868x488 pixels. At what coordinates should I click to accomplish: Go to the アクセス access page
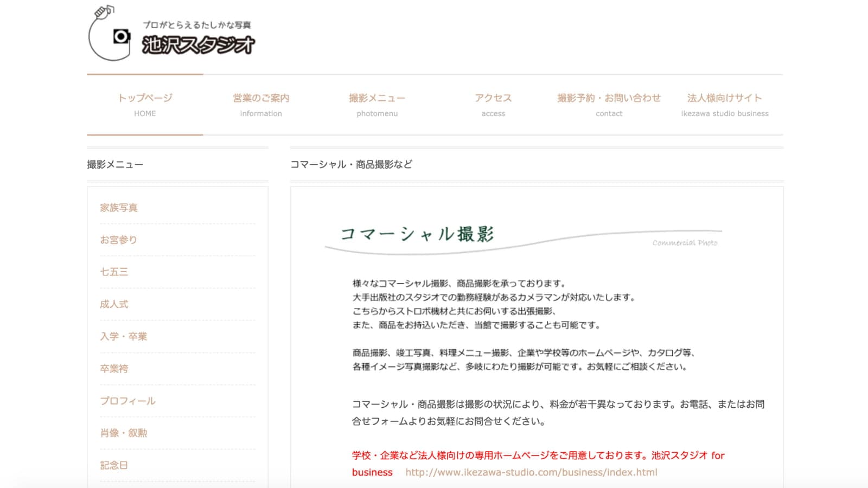493,105
